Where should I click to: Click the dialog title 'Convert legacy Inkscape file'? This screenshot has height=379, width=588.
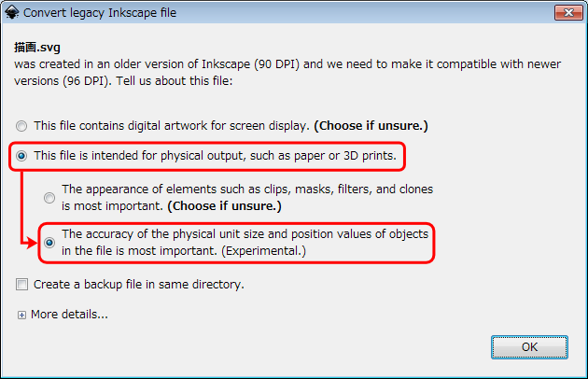(100, 13)
